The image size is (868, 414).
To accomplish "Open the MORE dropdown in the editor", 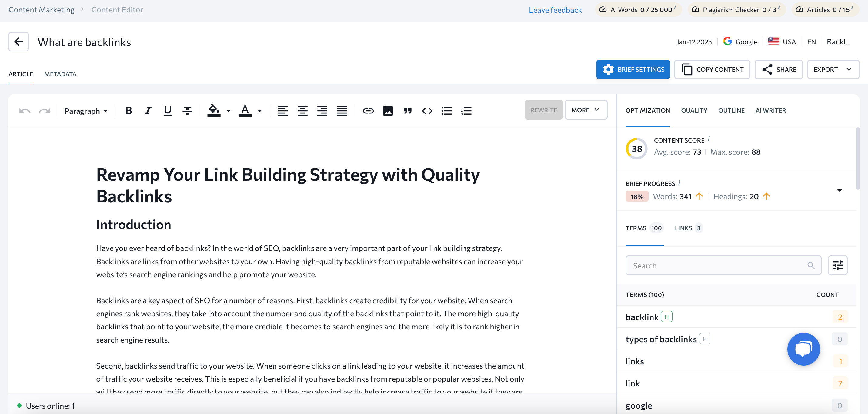I will click(586, 110).
